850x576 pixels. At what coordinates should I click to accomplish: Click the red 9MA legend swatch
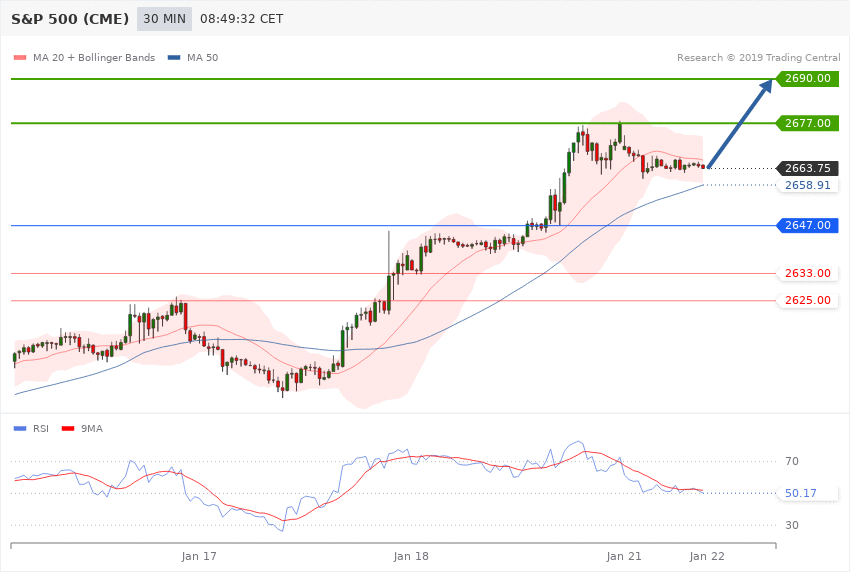[68, 429]
